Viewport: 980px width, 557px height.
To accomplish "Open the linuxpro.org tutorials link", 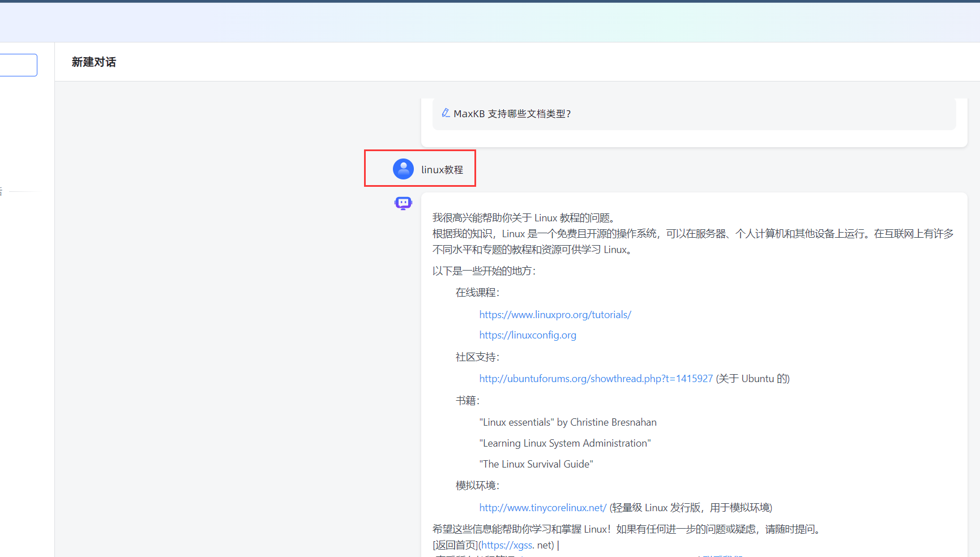I will [x=555, y=315].
